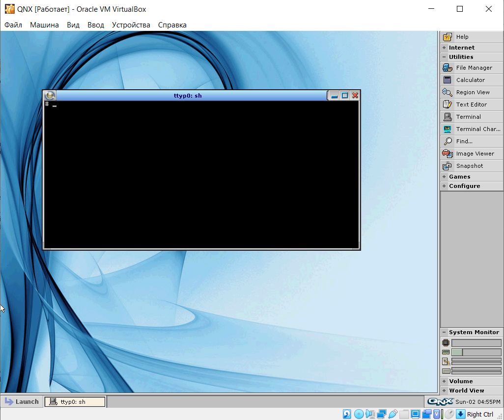Viewport: 504px width, 420px height.
Task: Launch a new Terminal from the shelf
Action: (x=471, y=117)
